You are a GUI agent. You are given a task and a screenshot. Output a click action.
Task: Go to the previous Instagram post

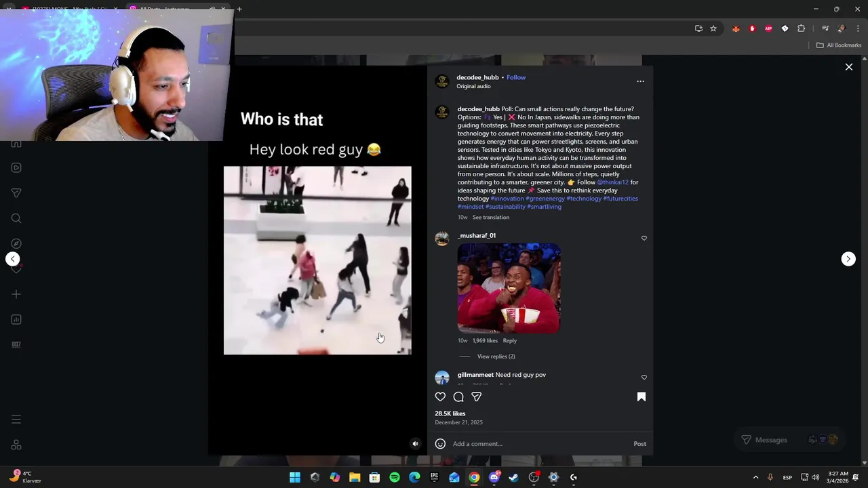[x=13, y=259]
